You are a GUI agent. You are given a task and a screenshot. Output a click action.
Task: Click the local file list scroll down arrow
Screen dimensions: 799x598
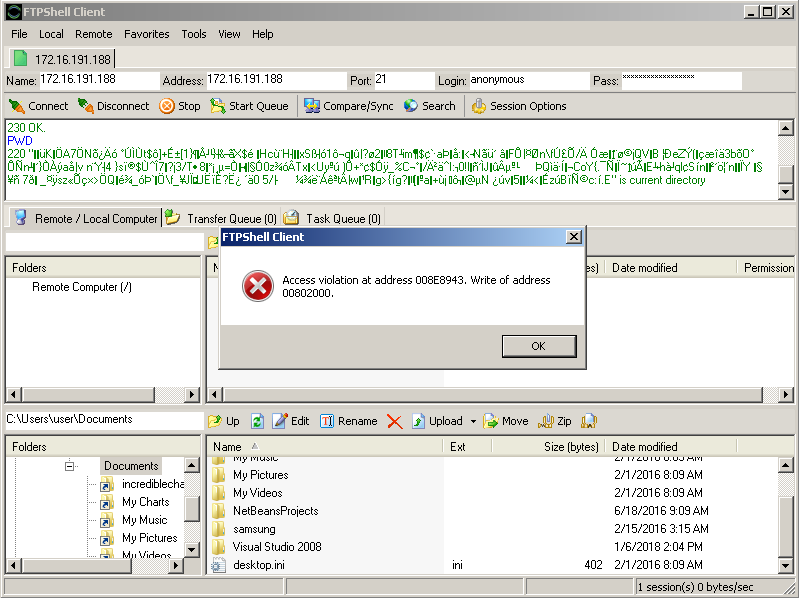coord(786,565)
